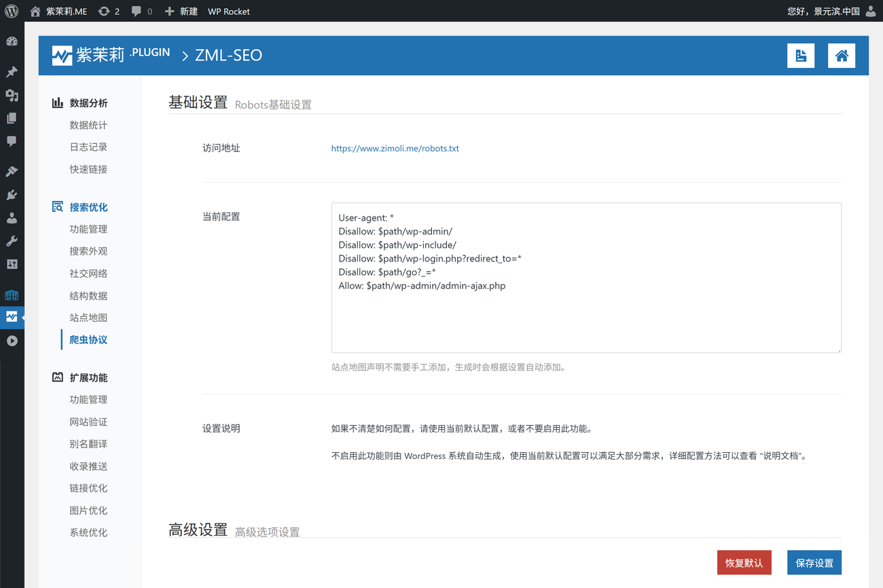Open 搜索外观 menu item
This screenshot has width=883, height=588.
coord(88,251)
